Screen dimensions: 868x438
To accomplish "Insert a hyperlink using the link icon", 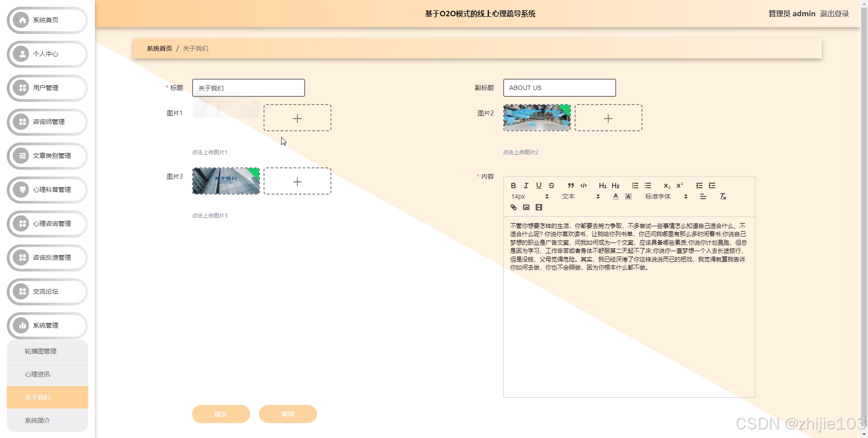I will click(513, 207).
